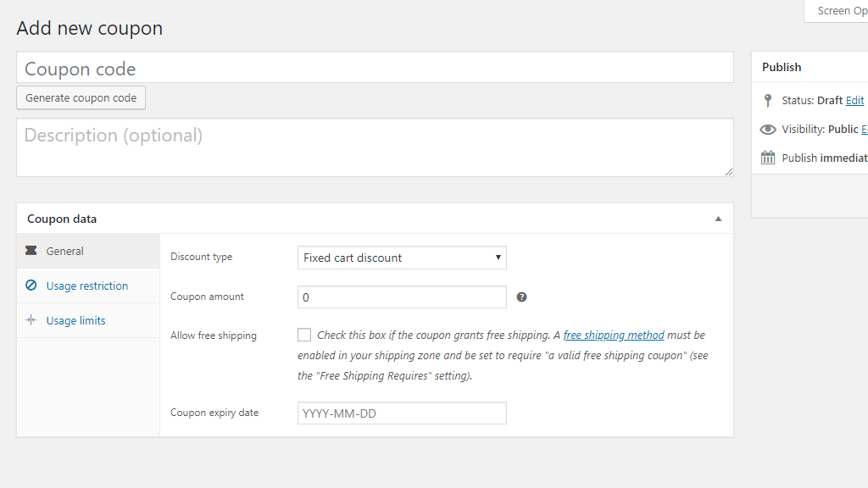Click the Add new coupon heading
The height and width of the screenshot is (488, 868).
click(90, 28)
